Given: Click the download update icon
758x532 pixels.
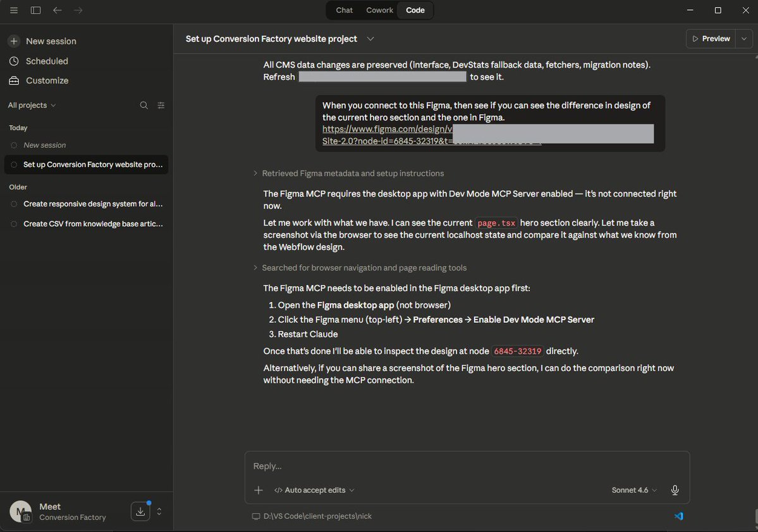Looking at the screenshot, I should pos(140,511).
